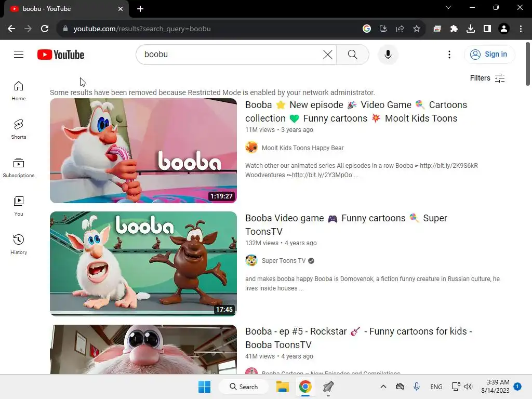Click the YouTube logo
The height and width of the screenshot is (399, 532).
pos(61,55)
